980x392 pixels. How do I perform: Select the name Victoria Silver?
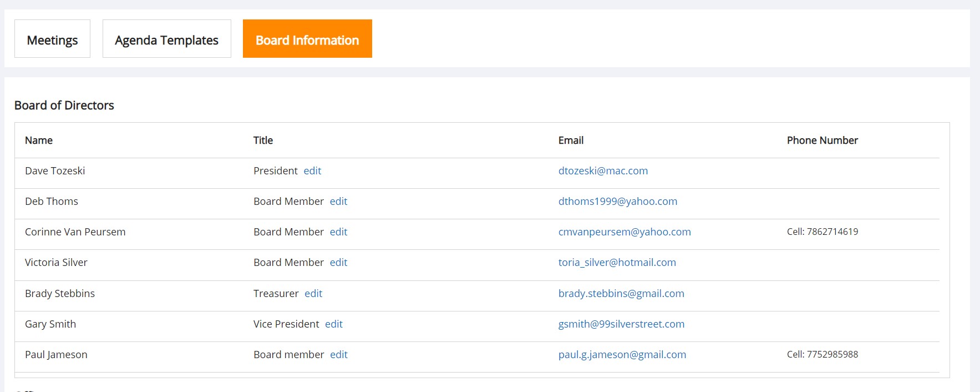point(56,263)
